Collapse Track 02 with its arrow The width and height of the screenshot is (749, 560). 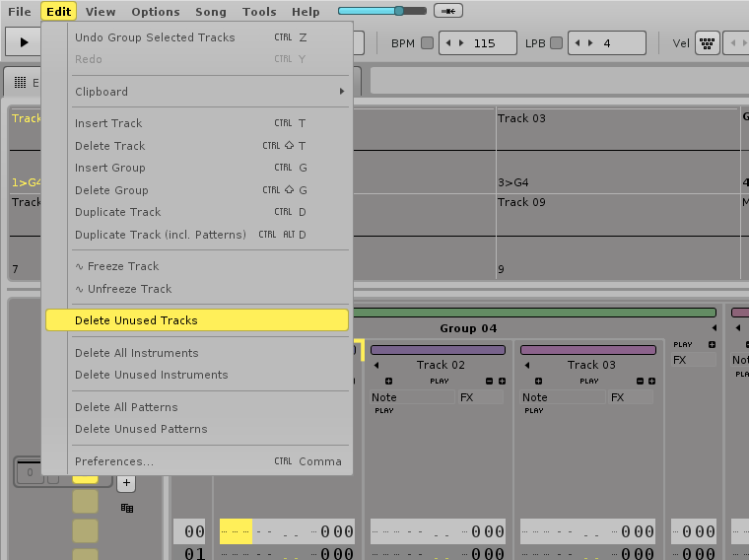(376, 365)
